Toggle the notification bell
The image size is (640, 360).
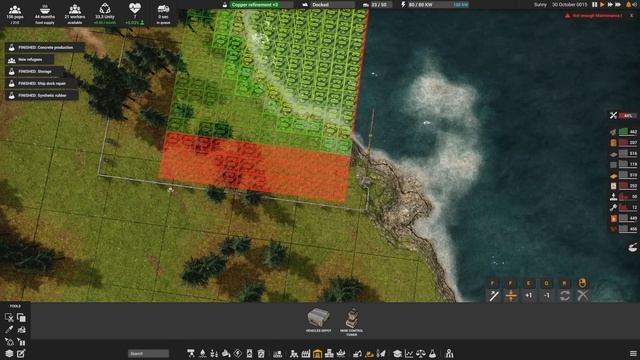629,4
